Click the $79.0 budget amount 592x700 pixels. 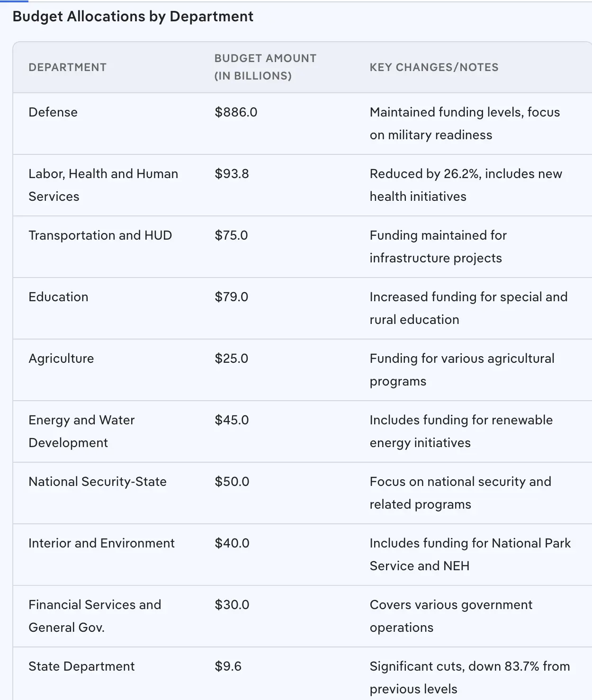tap(231, 297)
